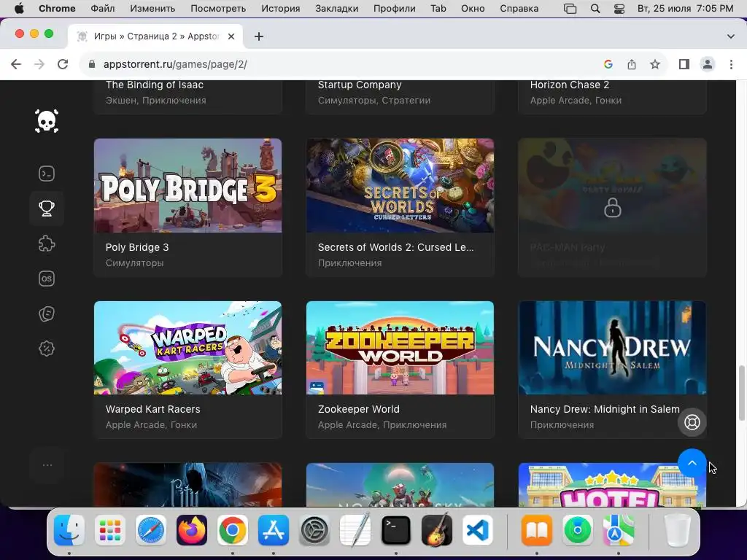This screenshot has height=560, width=747.
Task: Open the Профили menu
Action: (395, 9)
